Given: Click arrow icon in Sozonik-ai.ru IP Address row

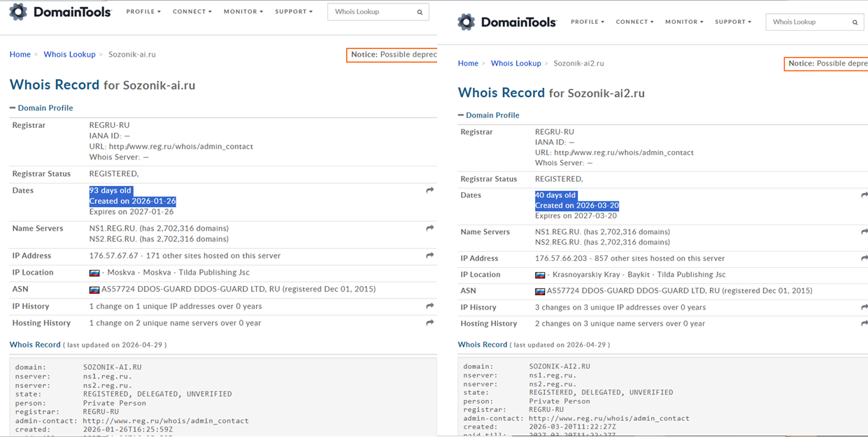Looking at the screenshot, I should click(x=429, y=256).
